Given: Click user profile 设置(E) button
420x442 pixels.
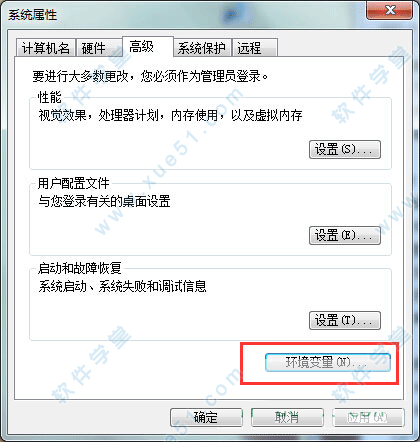Looking at the screenshot, I should 345,235.
